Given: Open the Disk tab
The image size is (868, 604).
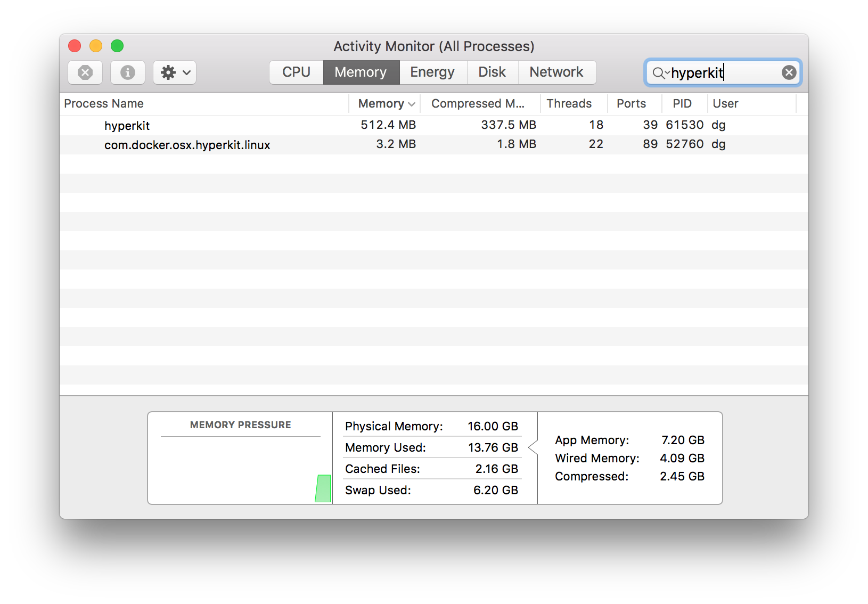Looking at the screenshot, I should point(492,72).
